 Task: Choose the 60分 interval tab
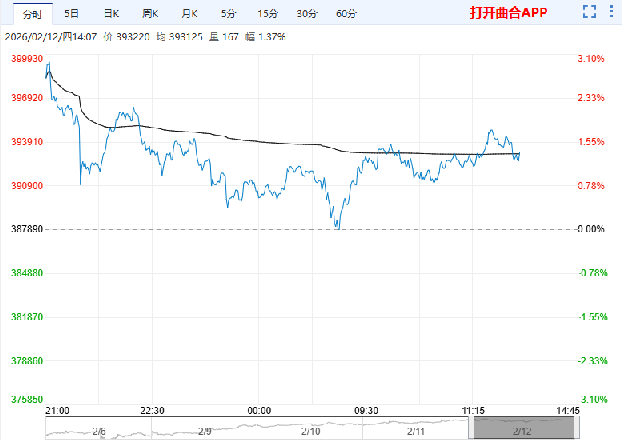point(346,13)
